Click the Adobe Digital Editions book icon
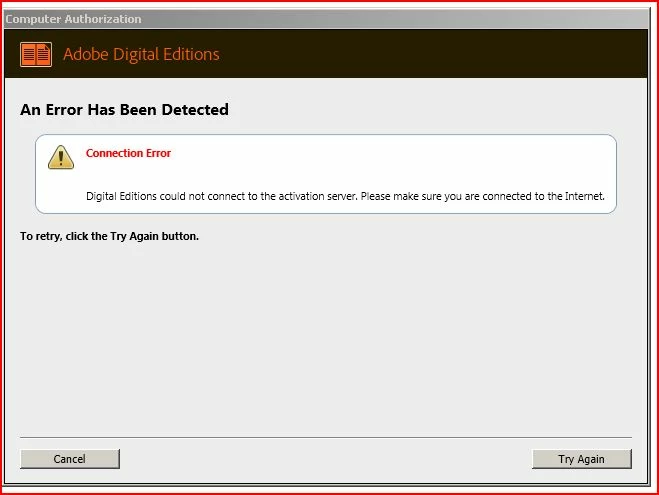 click(x=36, y=54)
